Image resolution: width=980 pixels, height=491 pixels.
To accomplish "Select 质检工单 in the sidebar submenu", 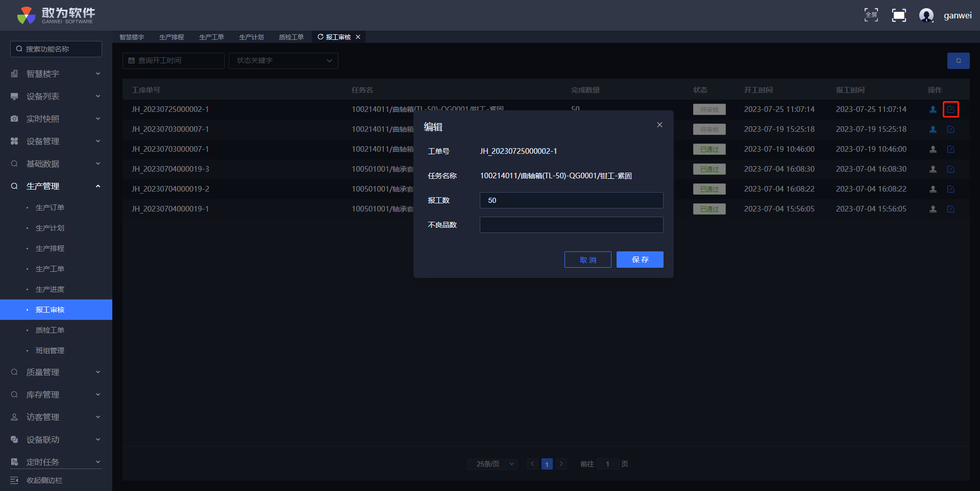I will 50,330.
